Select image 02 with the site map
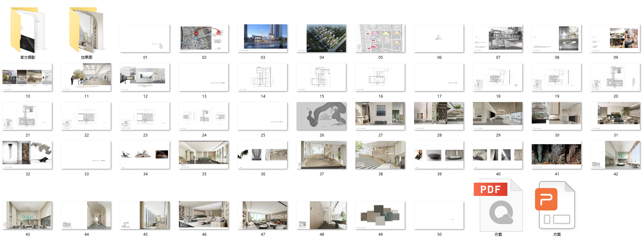This screenshot has width=644, height=243. (x=204, y=38)
